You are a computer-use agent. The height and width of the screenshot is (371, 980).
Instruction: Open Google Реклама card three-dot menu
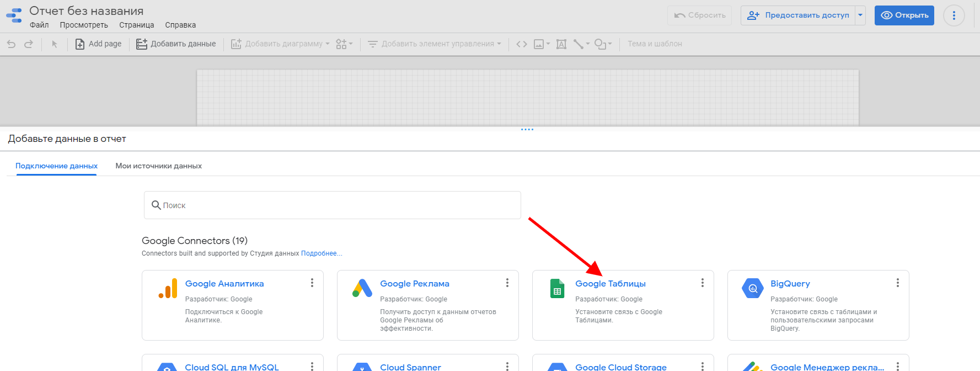(507, 283)
